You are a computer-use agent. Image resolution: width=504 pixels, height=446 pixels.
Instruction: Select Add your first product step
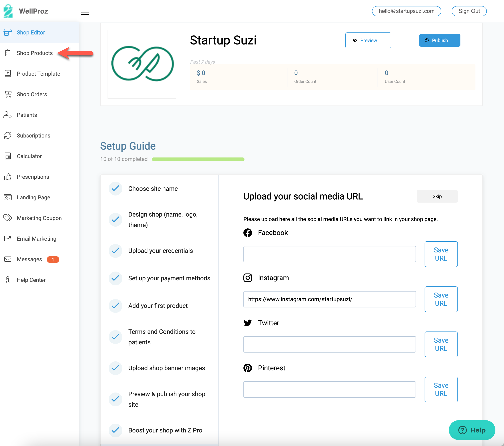(159, 306)
